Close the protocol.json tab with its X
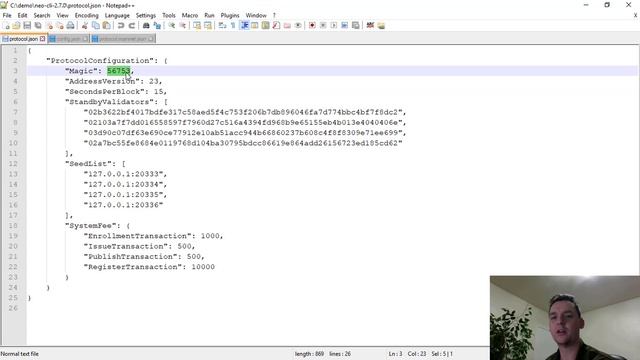This screenshot has height=360, width=640. click(x=42, y=39)
